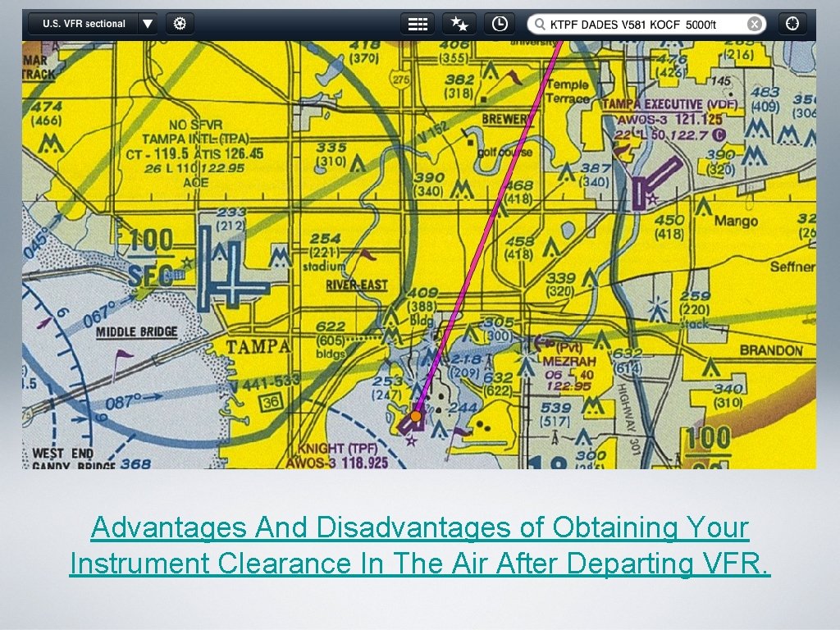Tap the Knight airport runway symbol
Image resolution: width=840 pixels, height=630 pixels.
click(x=412, y=424)
